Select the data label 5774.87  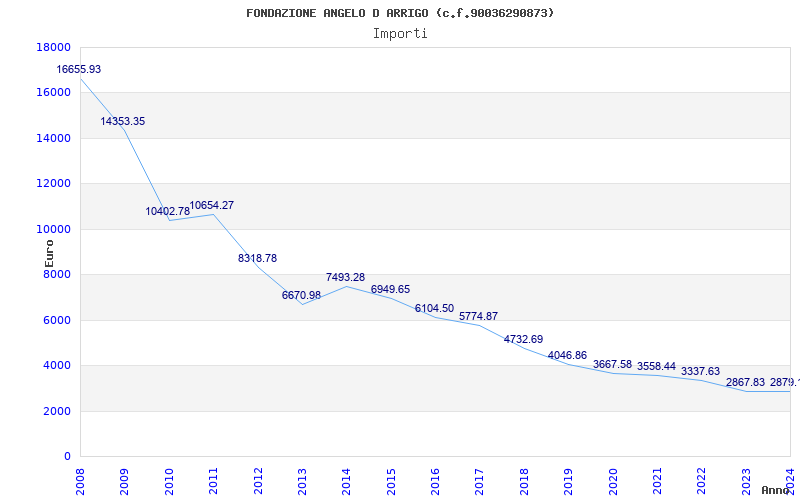[x=479, y=316]
